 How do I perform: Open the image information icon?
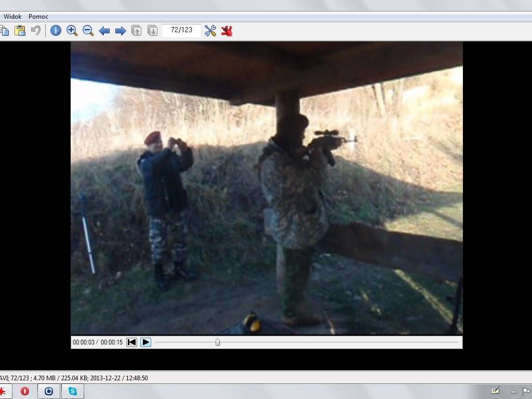56,31
